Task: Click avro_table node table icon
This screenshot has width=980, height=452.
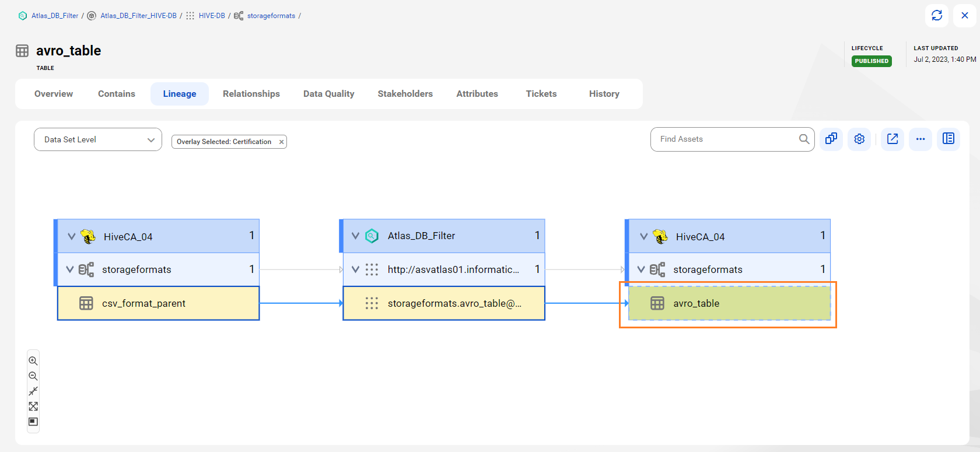Action: [657, 303]
